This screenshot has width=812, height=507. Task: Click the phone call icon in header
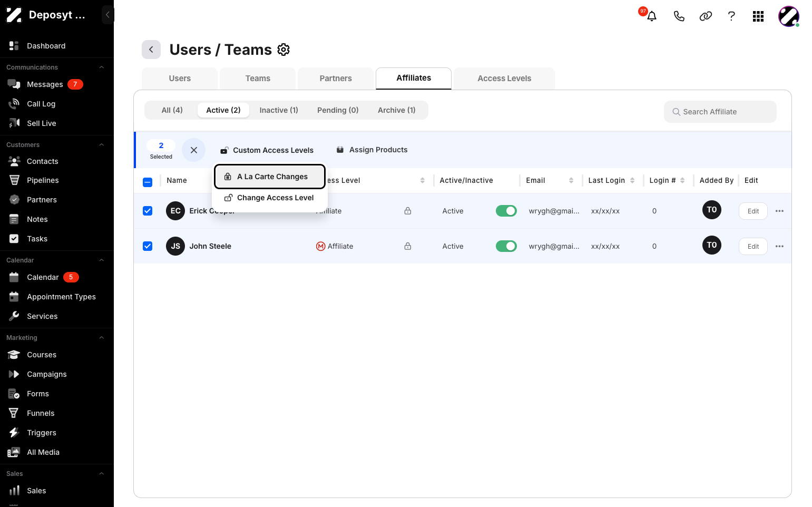coord(679,16)
